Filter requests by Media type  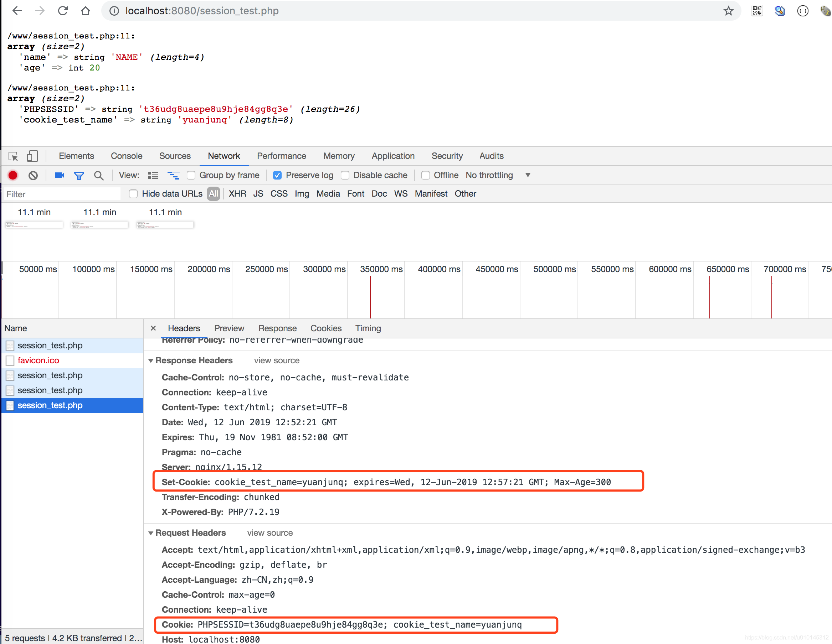[x=328, y=194]
